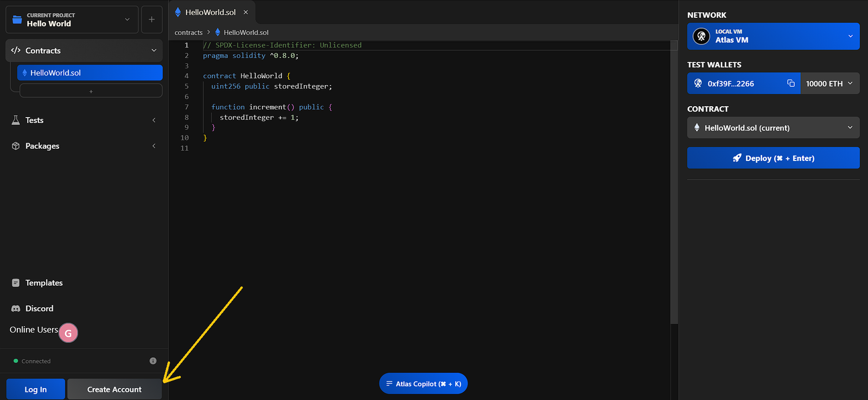Click HelloWorld.sol in the breadcrumb
Viewport: 868px width, 400px height.
point(246,33)
